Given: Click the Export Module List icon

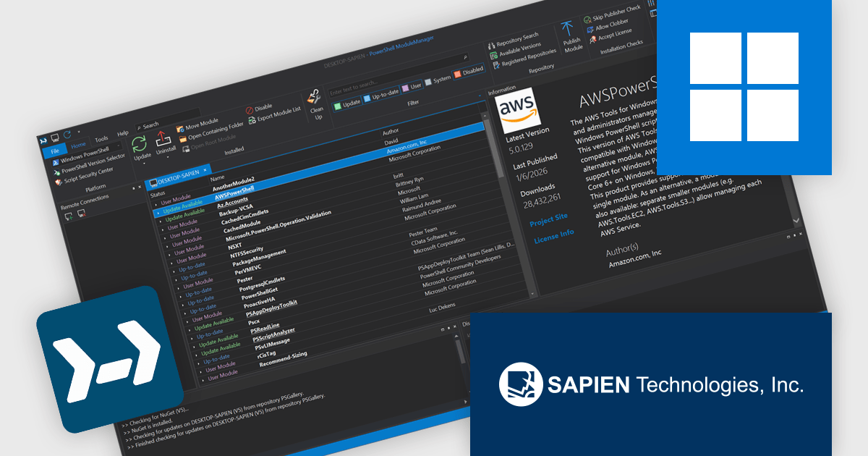Looking at the screenshot, I should 252,120.
